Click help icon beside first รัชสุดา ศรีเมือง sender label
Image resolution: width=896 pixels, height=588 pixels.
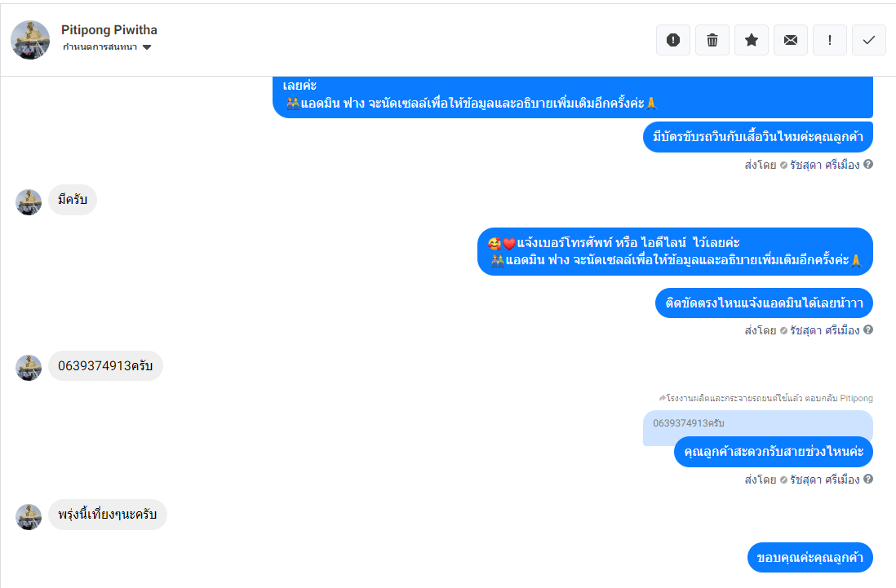(x=868, y=165)
